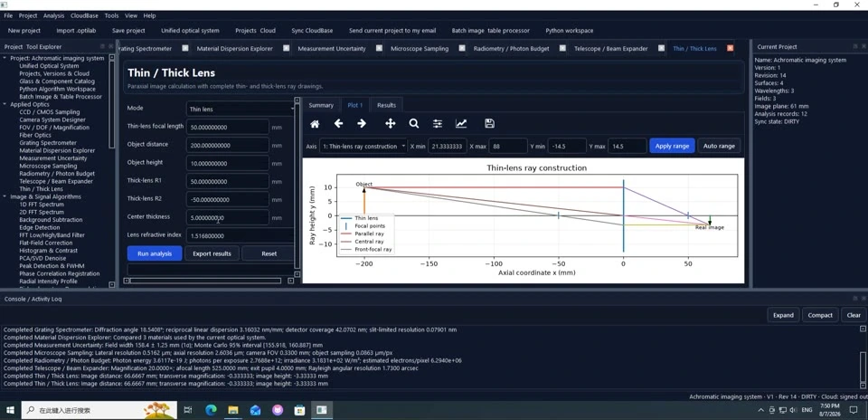The height and width of the screenshot is (420, 868).
Task: Open Task View on the taskbar
Action: click(x=188, y=410)
